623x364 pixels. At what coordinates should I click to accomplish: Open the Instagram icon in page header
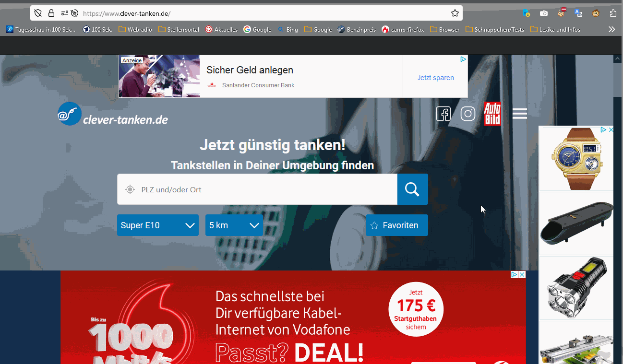468,114
